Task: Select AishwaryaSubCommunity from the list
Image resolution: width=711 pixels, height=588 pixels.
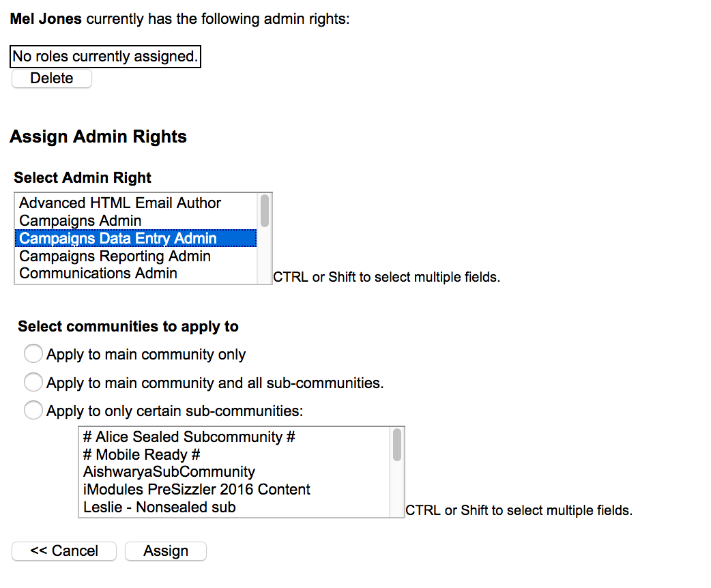Action: pyautogui.click(x=169, y=472)
